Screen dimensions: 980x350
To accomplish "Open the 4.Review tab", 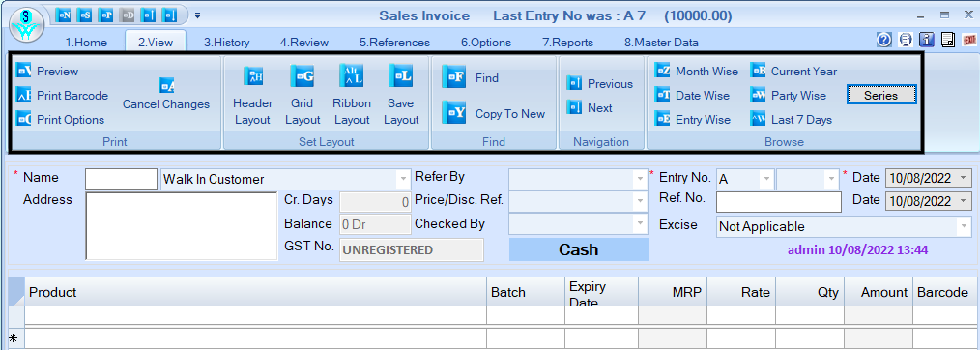I will 304,43.
